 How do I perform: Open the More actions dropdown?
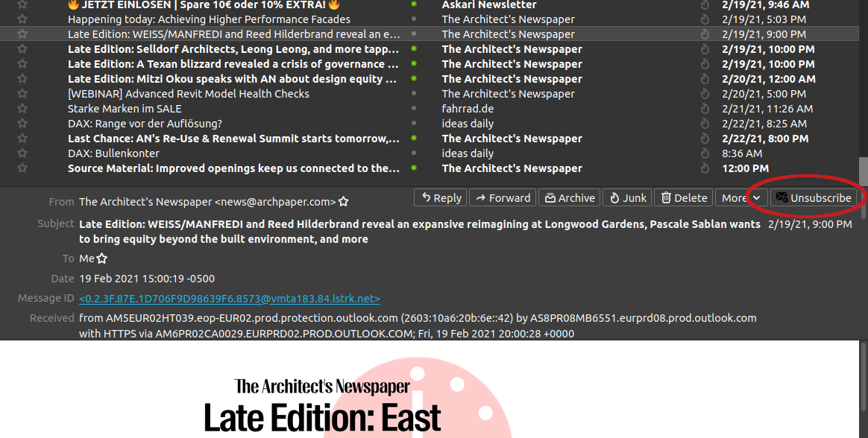tap(741, 197)
